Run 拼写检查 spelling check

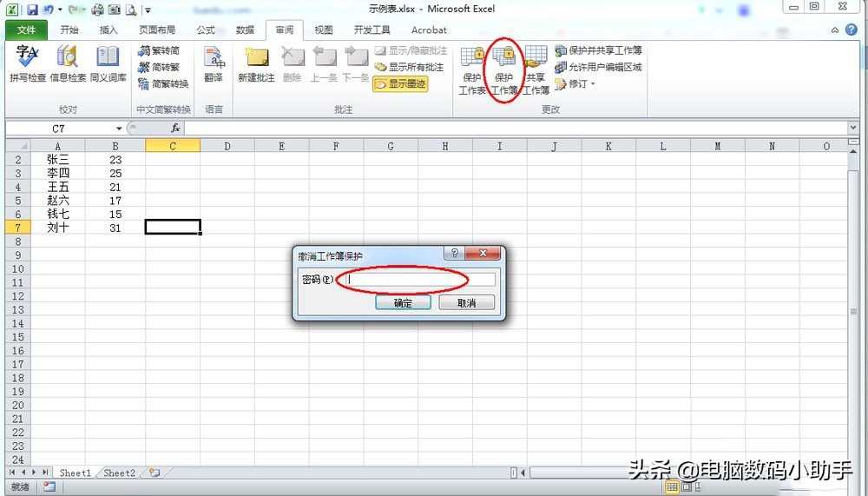[28, 63]
